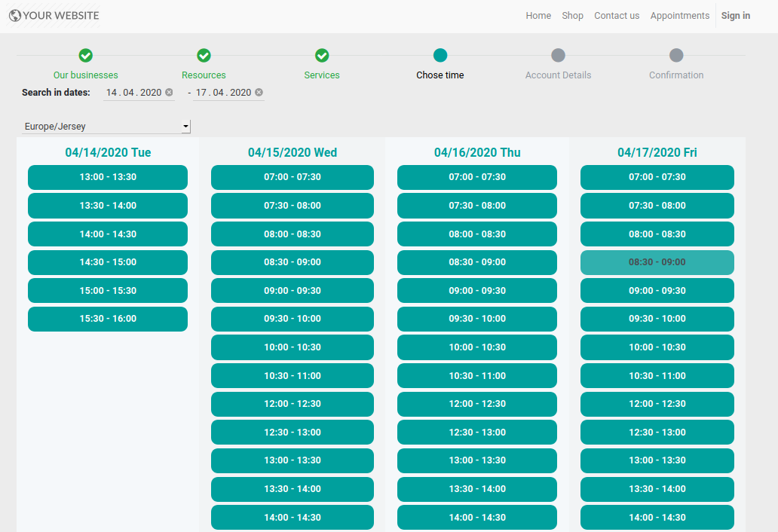The height and width of the screenshot is (532, 778).
Task: Click the Sign in link
Action: pyautogui.click(x=735, y=16)
